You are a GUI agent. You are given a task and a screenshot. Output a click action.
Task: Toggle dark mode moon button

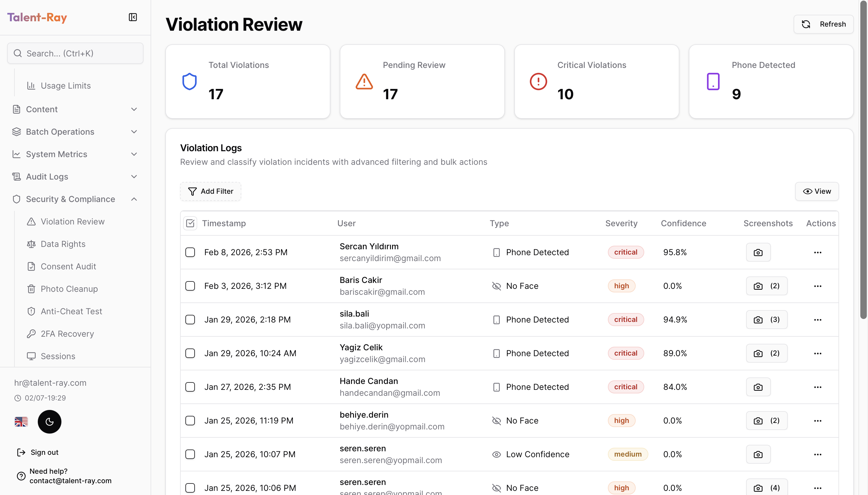coord(50,421)
